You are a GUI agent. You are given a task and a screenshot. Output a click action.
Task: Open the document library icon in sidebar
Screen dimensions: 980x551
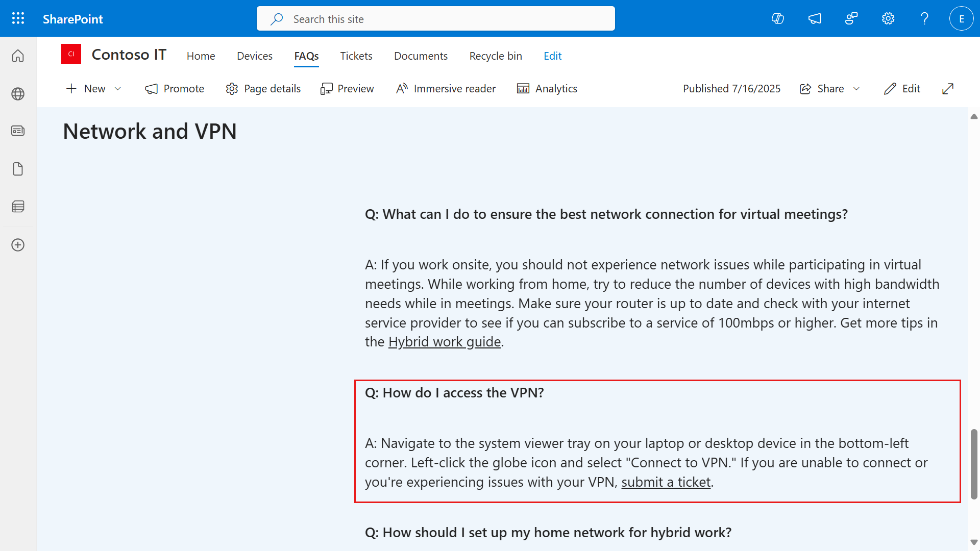point(18,169)
